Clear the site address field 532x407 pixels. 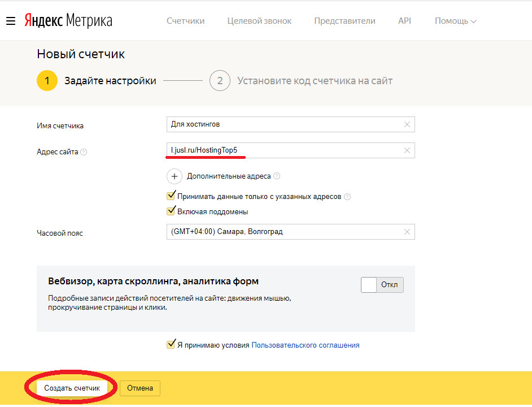(x=407, y=150)
